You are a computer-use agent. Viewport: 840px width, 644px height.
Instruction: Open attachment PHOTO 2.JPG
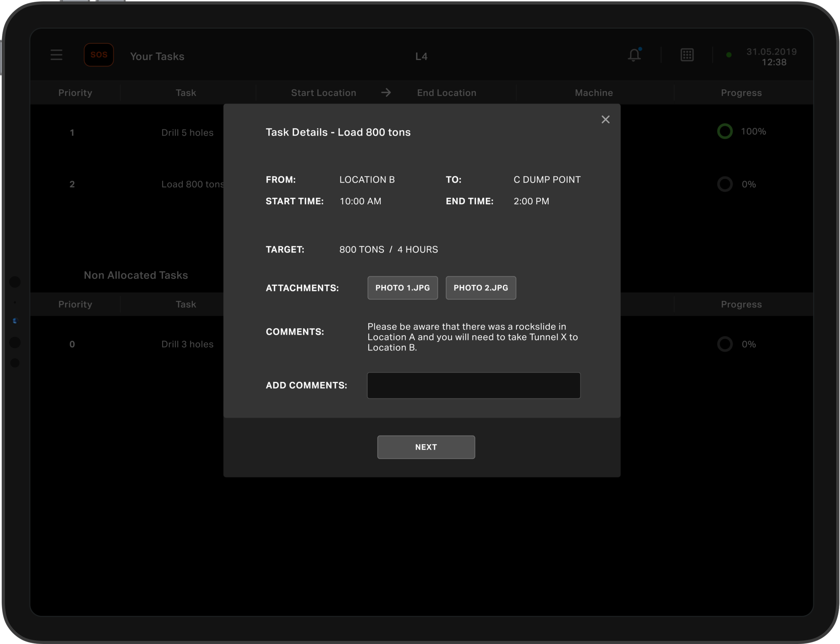[480, 288]
